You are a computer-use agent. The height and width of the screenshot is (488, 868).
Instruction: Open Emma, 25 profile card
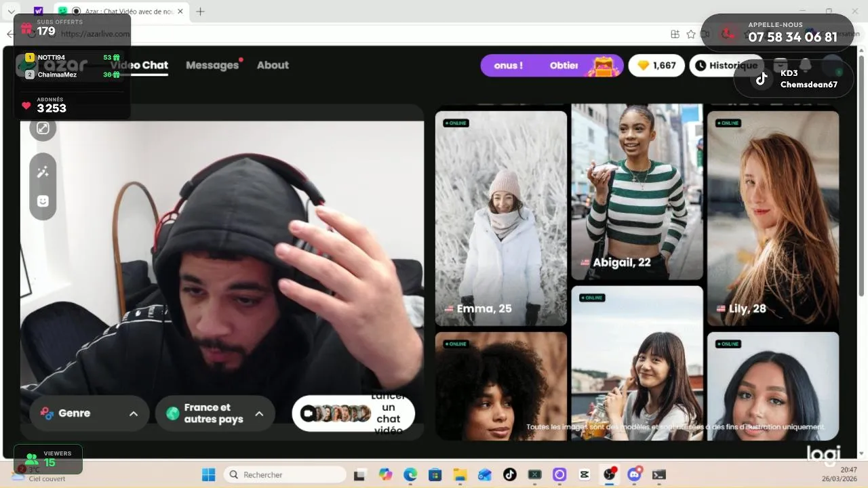pos(500,218)
